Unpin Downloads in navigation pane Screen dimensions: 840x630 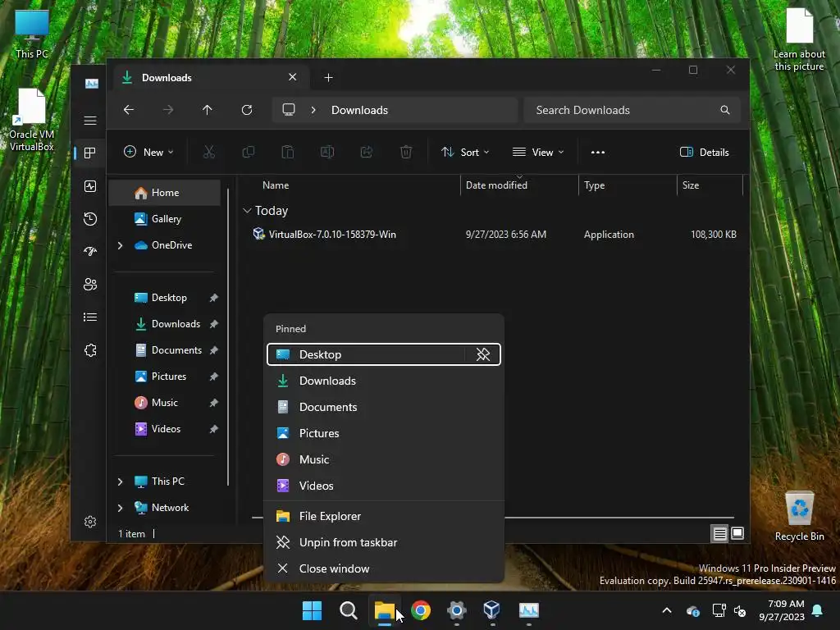[214, 324]
